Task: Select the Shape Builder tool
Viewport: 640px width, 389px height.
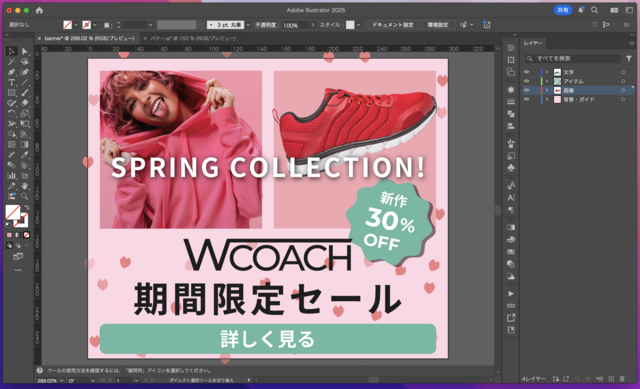Action: pyautogui.click(x=11, y=134)
